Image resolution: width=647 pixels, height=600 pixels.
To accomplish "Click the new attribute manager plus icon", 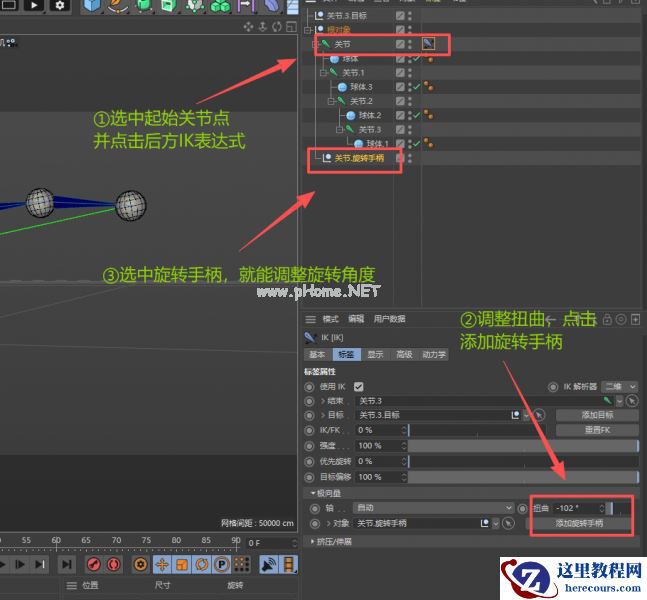I will tap(635, 320).
